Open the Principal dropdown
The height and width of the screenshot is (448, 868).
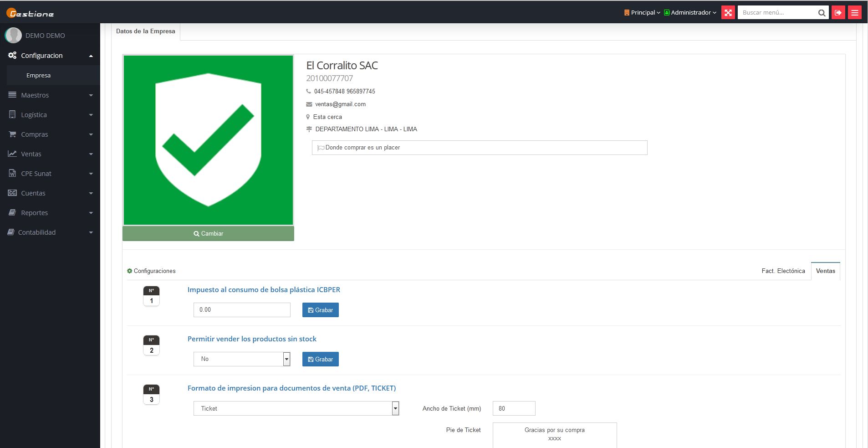(642, 13)
